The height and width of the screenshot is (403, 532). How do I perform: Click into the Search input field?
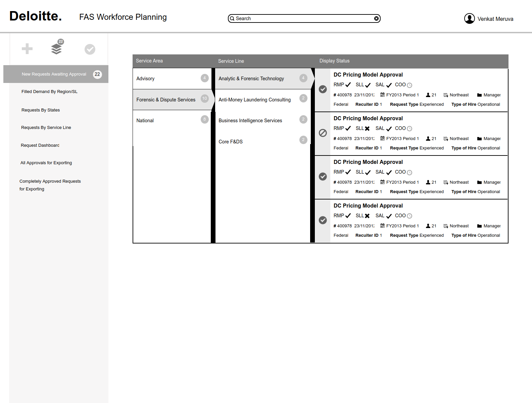click(304, 18)
